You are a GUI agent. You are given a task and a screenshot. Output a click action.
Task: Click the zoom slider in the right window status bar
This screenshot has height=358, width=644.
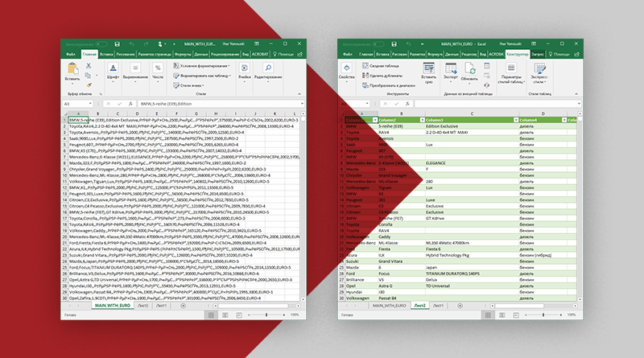click(x=543, y=315)
